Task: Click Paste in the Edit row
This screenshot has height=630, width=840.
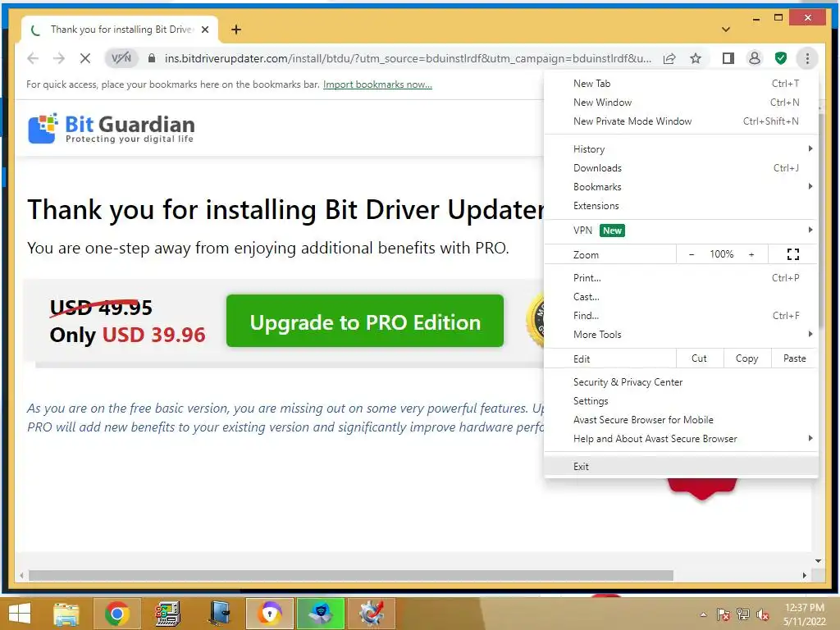Action: (794, 358)
